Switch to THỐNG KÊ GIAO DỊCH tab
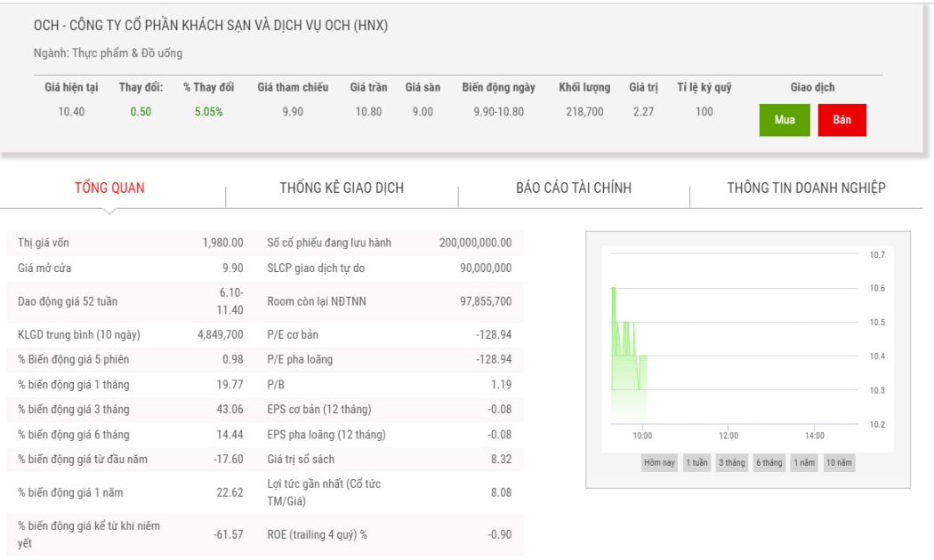The height and width of the screenshot is (560, 934). [342, 188]
